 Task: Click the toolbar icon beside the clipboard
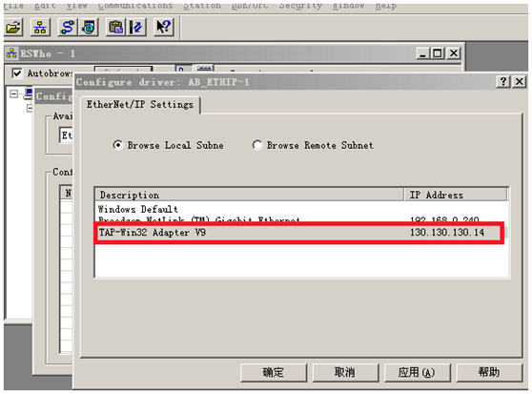(x=136, y=27)
